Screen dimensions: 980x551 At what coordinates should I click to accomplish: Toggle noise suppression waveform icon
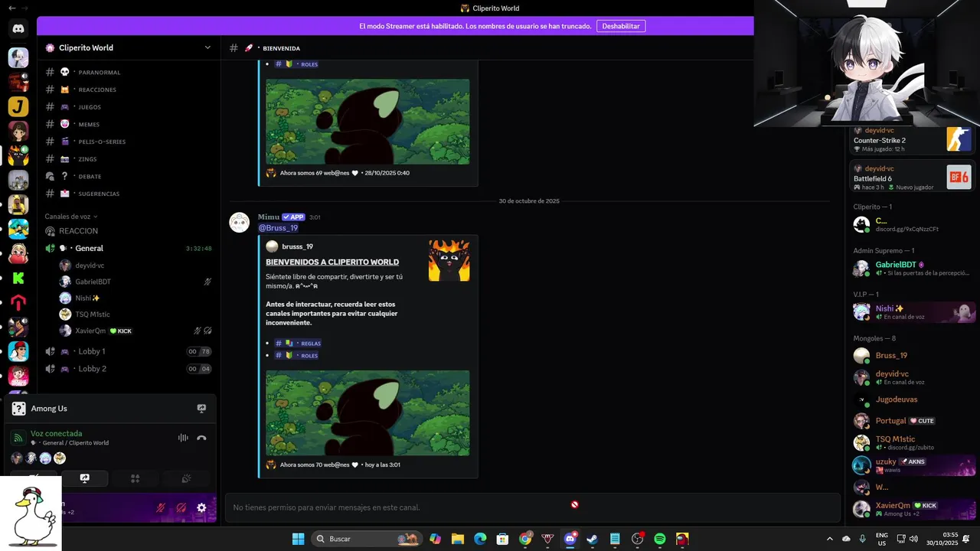[x=183, y=438]
